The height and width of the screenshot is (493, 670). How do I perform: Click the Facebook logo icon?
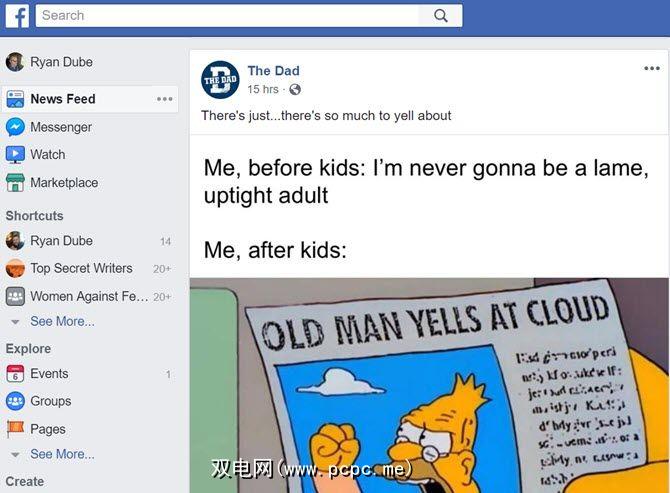coord(17,15)
